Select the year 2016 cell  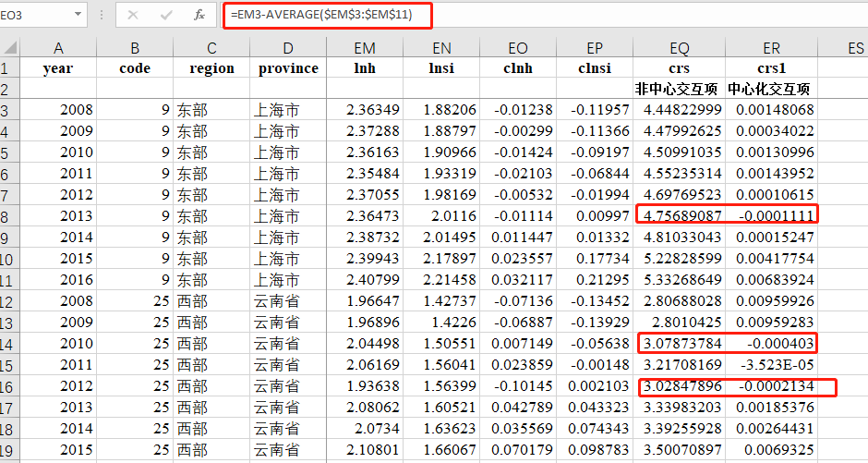[58, 280]
